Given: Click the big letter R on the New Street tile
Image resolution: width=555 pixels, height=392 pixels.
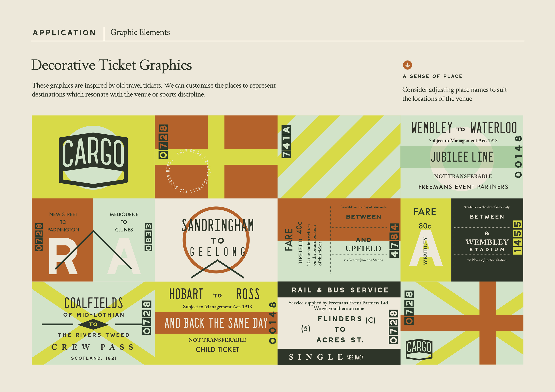Looking at the screenshot, I should [63, 256].
